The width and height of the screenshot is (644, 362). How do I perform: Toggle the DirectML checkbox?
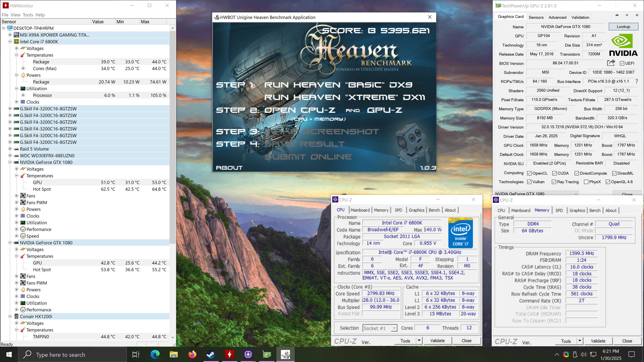coord(614,173)
